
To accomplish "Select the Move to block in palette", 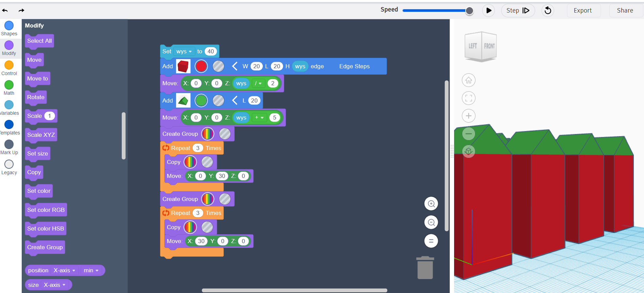I will click(x=38, y=79).
